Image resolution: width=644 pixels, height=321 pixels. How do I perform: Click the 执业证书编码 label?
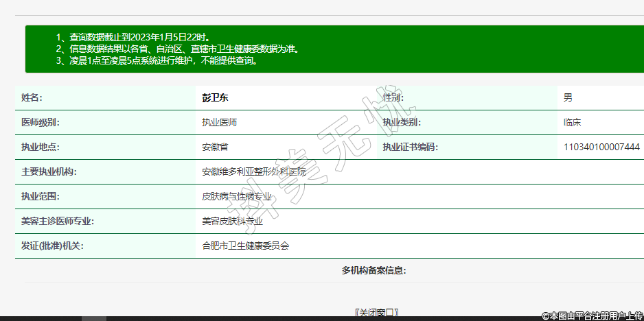[x=410, y=147]
